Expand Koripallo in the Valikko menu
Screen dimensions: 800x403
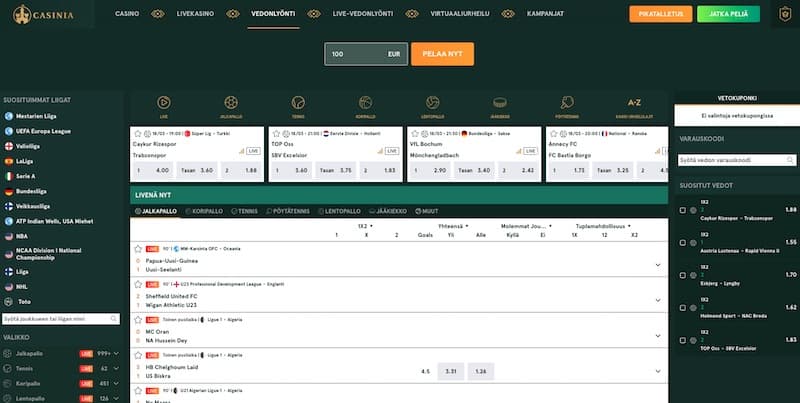point(116,384)
